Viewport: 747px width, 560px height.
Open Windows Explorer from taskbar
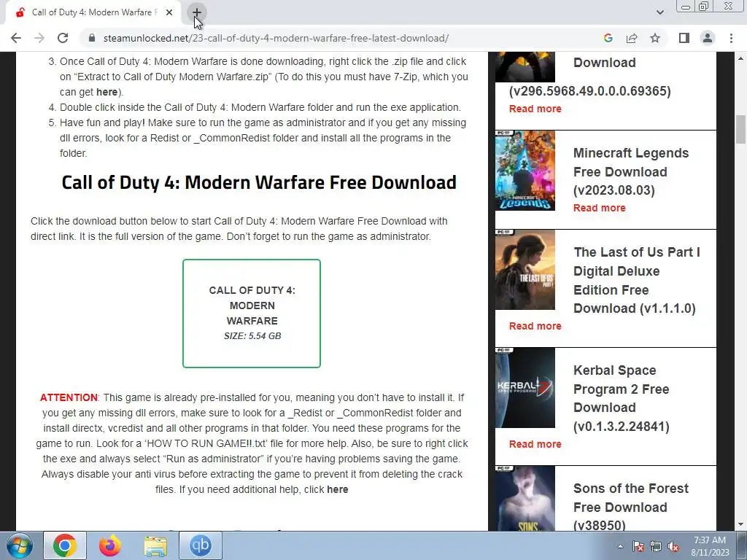155,545
